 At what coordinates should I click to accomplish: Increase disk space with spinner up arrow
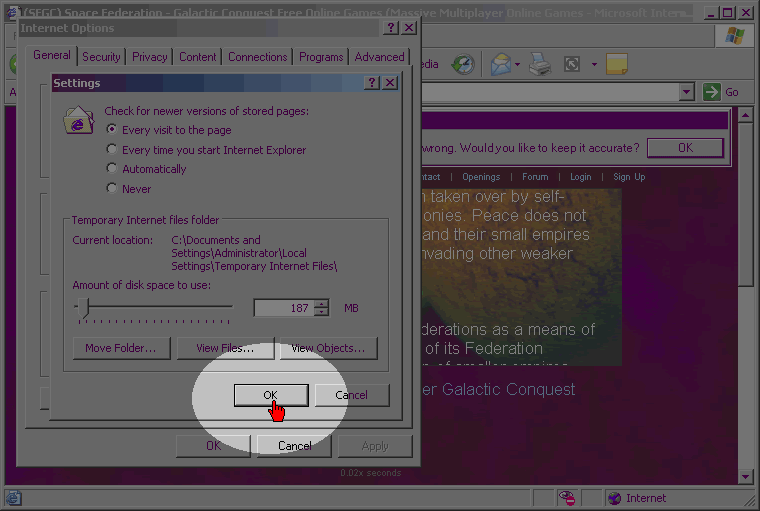(321, 304)
